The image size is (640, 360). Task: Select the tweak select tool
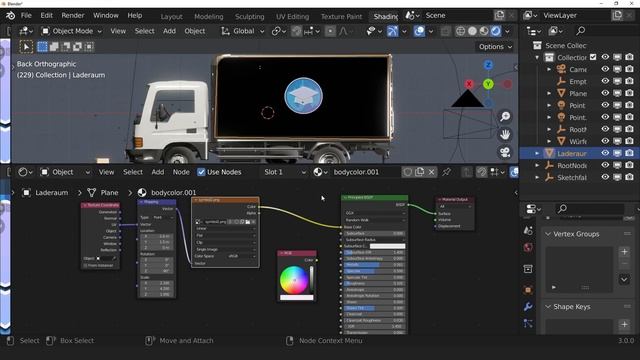(26, 47)
